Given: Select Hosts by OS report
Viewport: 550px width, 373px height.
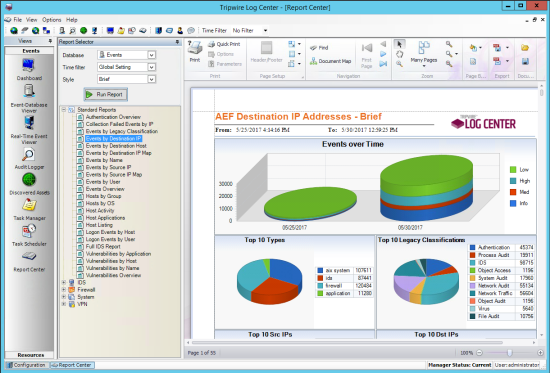Looking at the screenshot, I should [100, 203].
